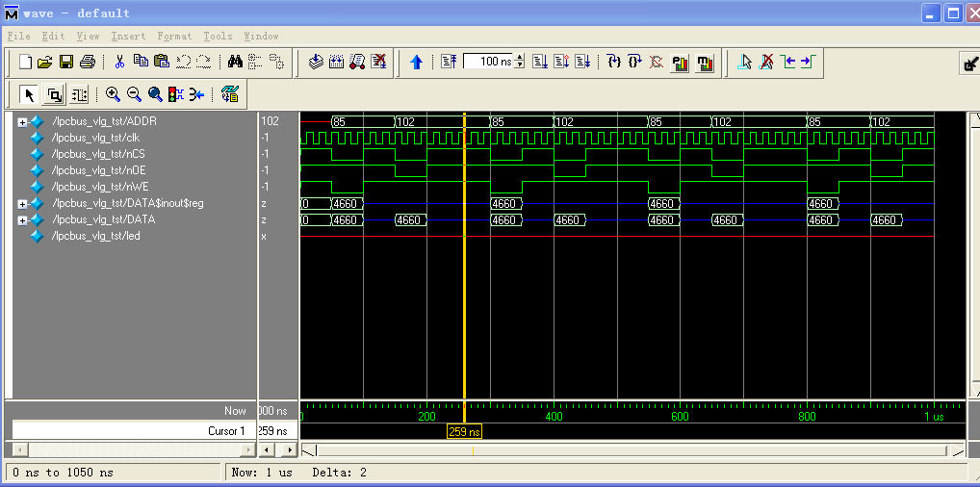Click the Insert Cursor icon
980x487 pixels.
pos(744,62)
